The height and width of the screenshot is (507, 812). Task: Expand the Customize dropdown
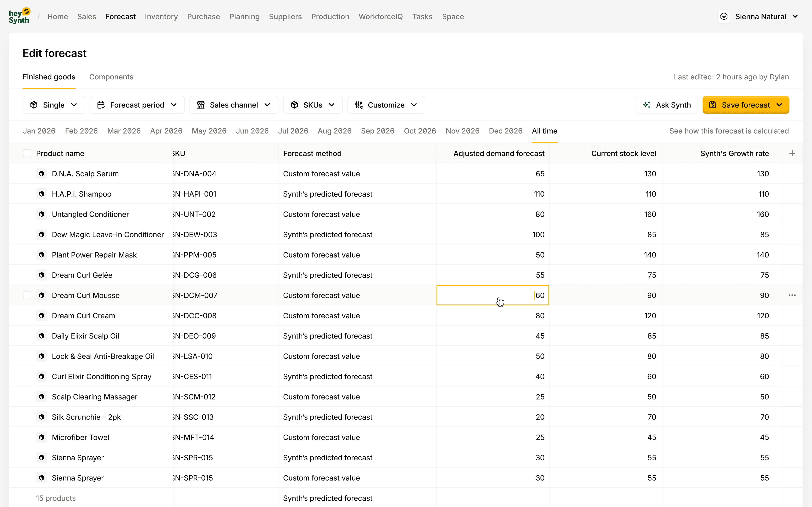386,105
